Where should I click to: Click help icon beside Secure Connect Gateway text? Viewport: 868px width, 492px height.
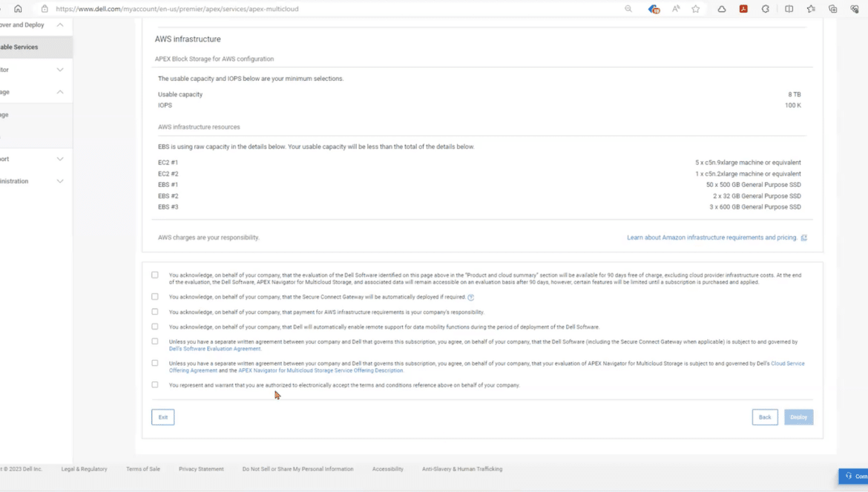click(x=471, y=297)
